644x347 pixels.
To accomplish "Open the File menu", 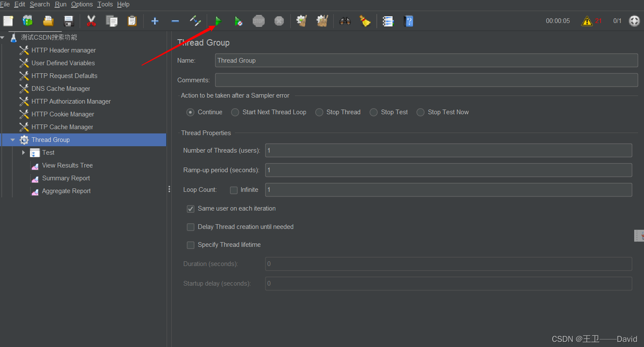I will [x=5, y=4].
